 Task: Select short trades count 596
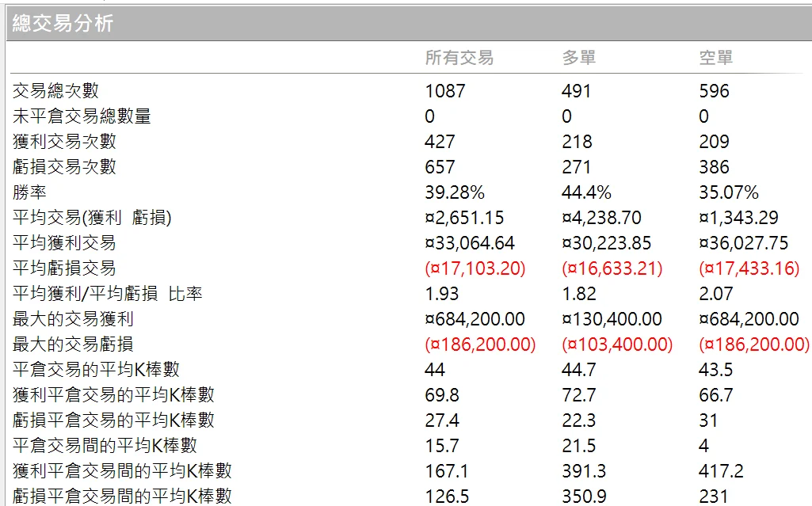click(x=714, y=91)
